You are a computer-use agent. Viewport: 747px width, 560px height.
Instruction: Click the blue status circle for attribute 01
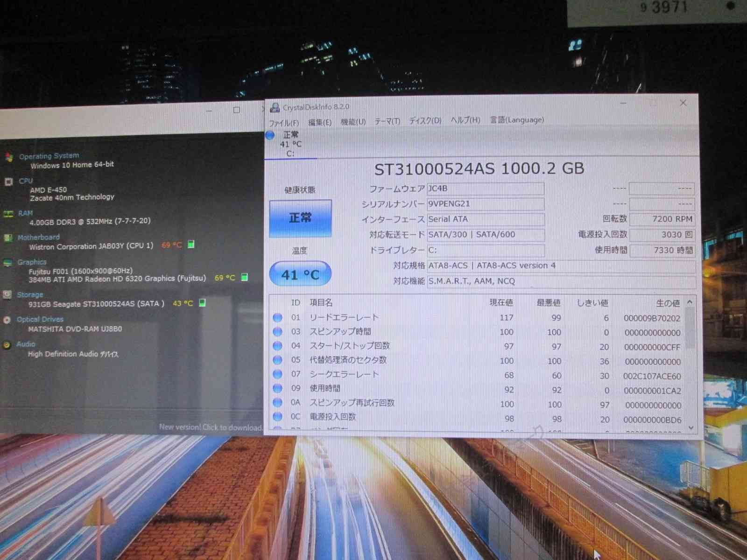pos(277,318)
